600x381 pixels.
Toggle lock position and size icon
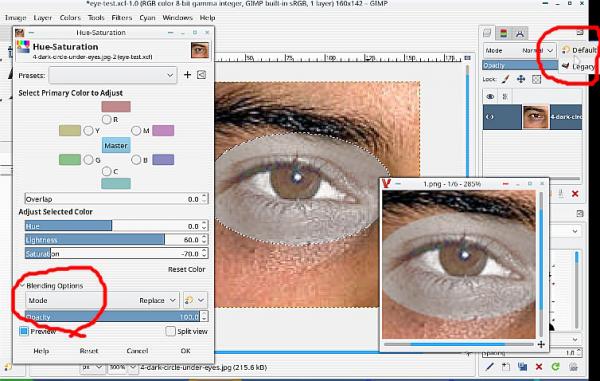pyautogui.click(x=521, y=79)
